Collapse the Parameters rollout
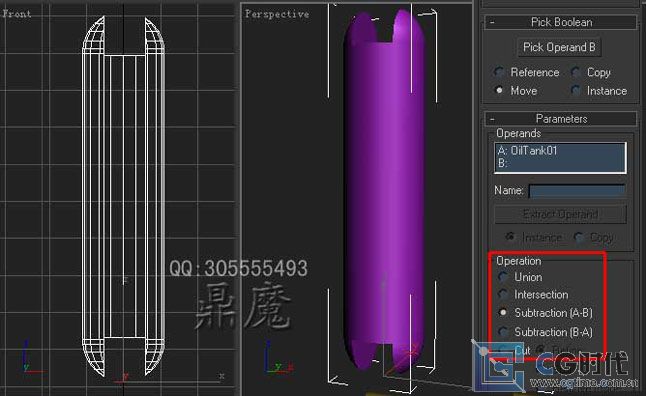Screen dimensions: 646x396 560,119
